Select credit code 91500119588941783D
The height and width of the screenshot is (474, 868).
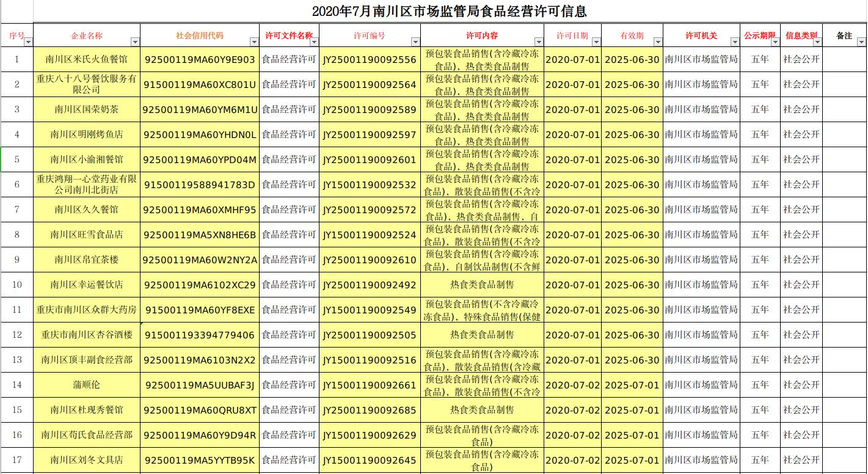tap(200, 184)
